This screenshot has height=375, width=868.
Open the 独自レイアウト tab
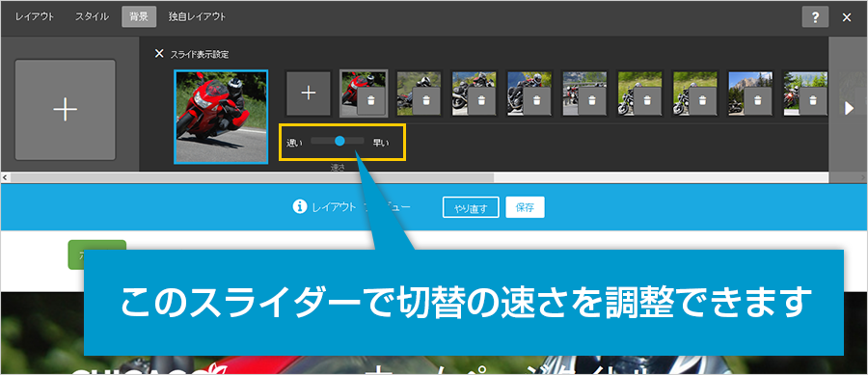(197, 16)
